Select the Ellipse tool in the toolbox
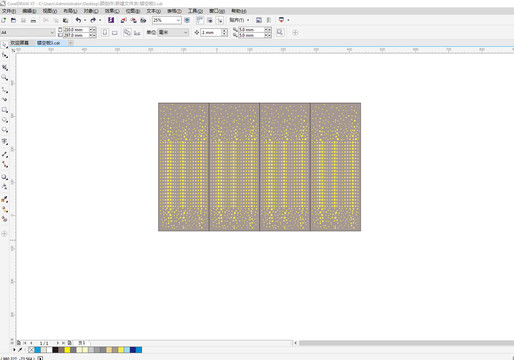Viewport: 514px width, 360px height. (x=5, y=120)
